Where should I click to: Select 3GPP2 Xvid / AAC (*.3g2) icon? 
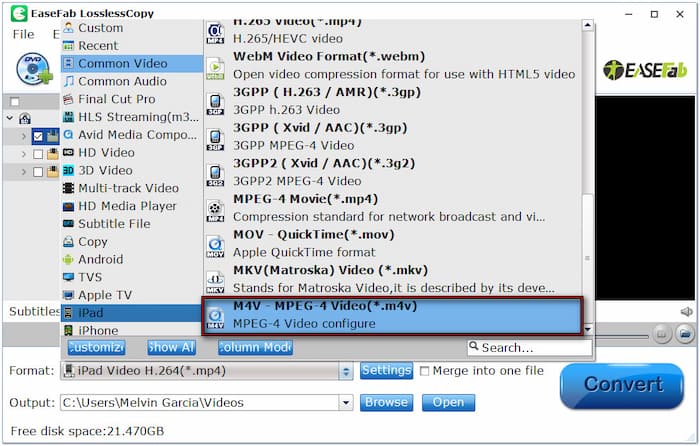pos(215,176)
